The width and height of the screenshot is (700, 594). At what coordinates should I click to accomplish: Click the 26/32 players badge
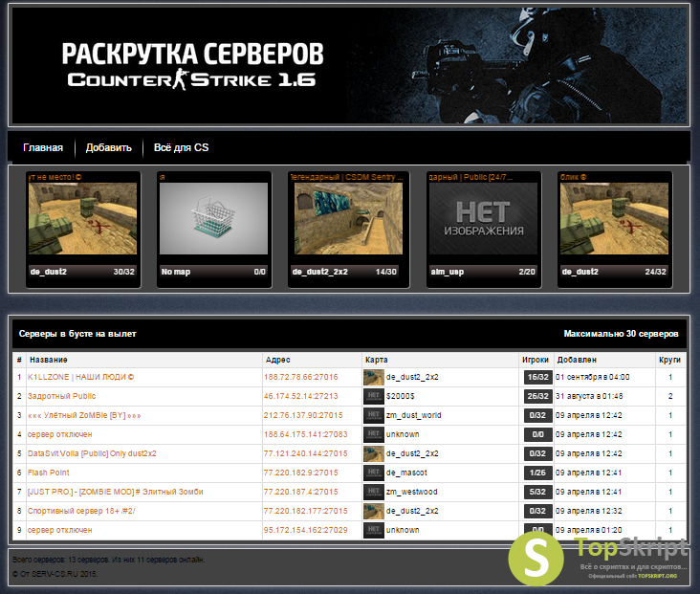tap(538, 396)
